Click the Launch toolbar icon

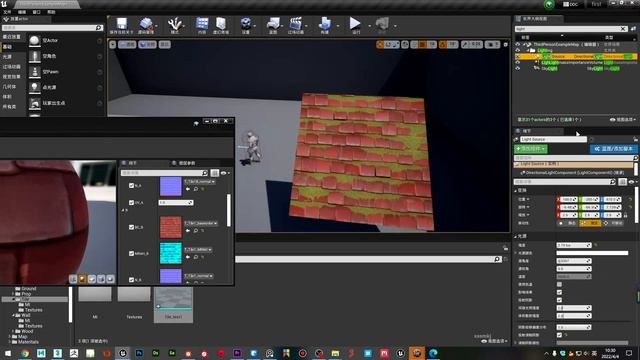[382, 24]
